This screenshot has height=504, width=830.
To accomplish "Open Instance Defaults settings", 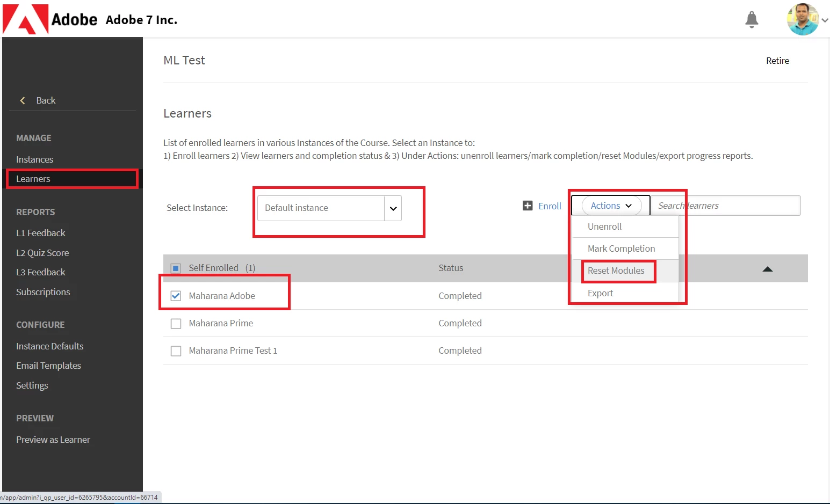I will [49, 346].
